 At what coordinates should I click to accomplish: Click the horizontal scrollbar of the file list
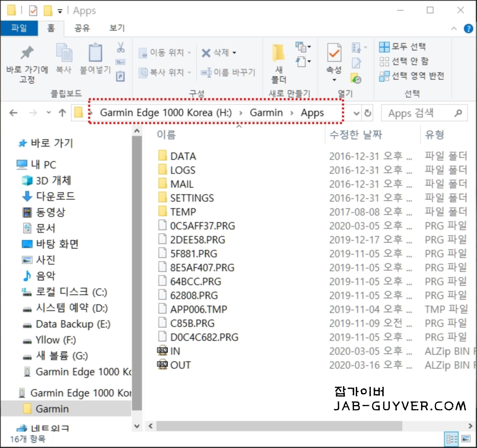279,426
